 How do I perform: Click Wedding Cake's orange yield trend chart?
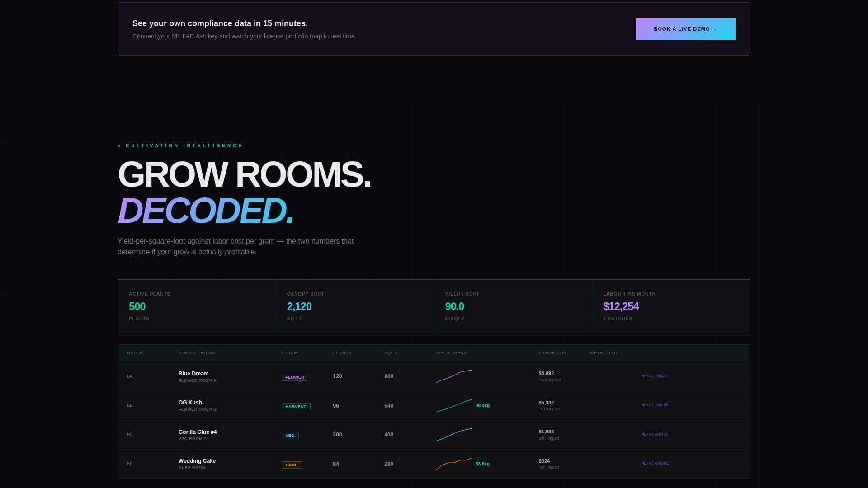pos(453,464)
